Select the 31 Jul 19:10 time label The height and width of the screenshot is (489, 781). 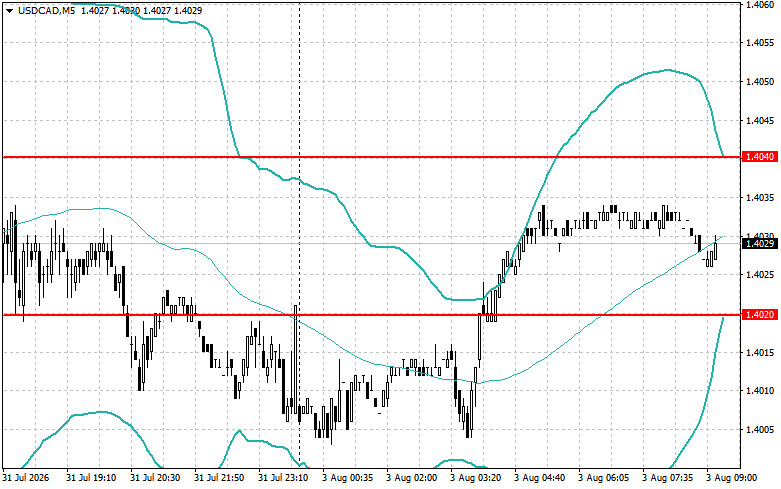(x=91, y=478)
